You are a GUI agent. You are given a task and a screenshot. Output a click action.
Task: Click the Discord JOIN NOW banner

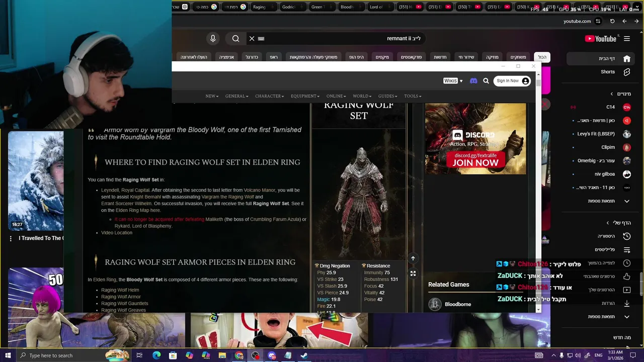pos(475,160)
